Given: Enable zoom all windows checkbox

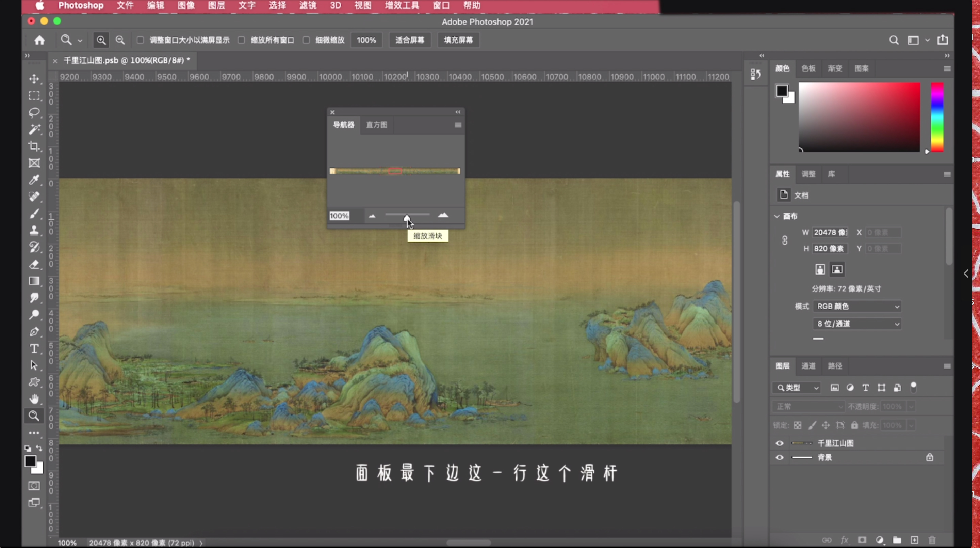Looking at the screenshot, I should pos(241,40).
